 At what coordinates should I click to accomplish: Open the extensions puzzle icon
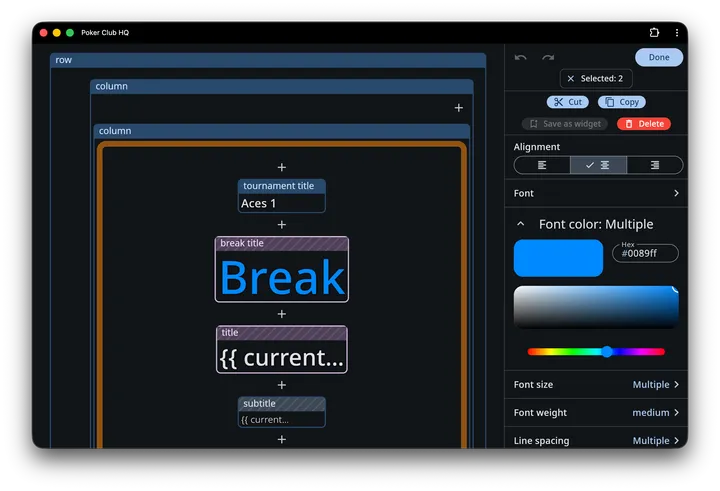[654, 32]
